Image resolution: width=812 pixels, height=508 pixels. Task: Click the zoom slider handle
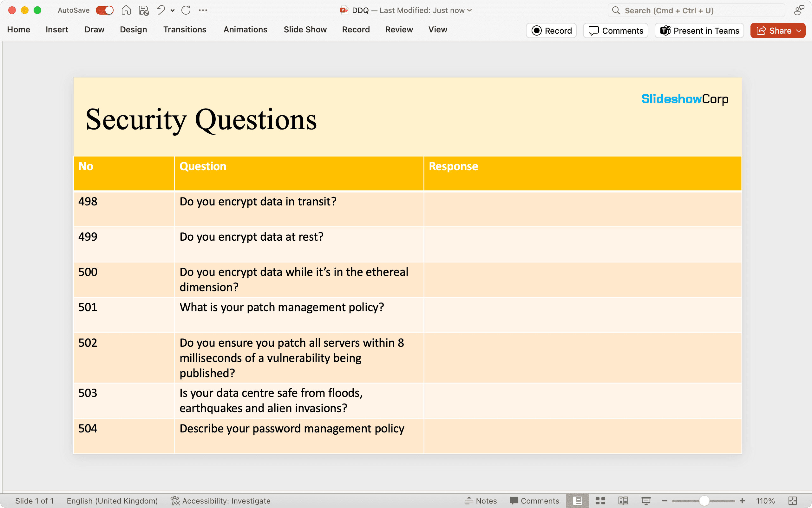[704, 501]
